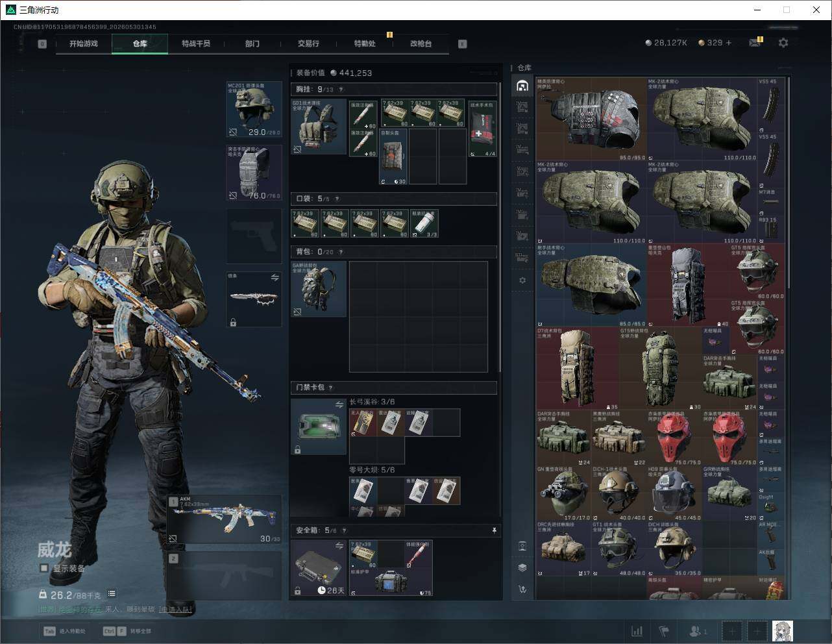This screenshot has width=832, height=644.
Task: Click the Tab 进入特勤处 shortcut
Action: coord(65,631)
